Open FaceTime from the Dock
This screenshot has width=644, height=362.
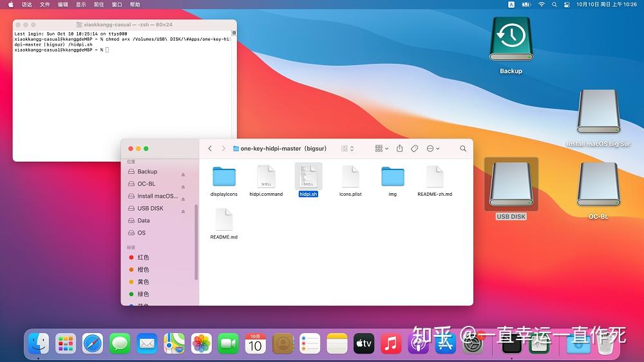click(x=228, y=343)
